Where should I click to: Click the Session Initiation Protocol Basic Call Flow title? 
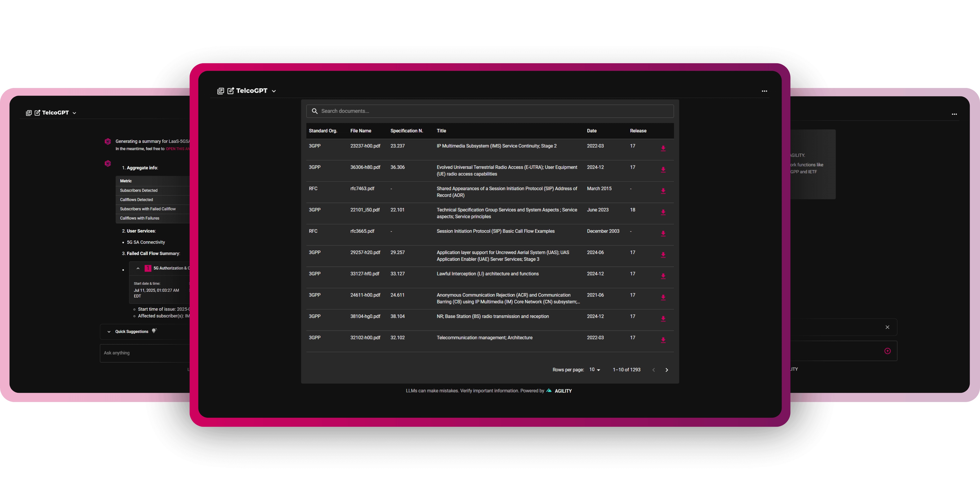(496, 231)
